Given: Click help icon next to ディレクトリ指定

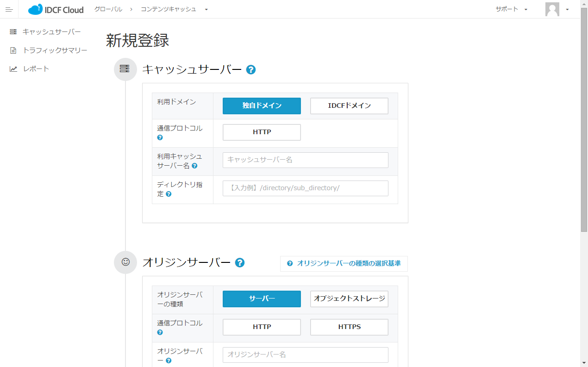Looking at the screenshot, I should click(169, 194).
